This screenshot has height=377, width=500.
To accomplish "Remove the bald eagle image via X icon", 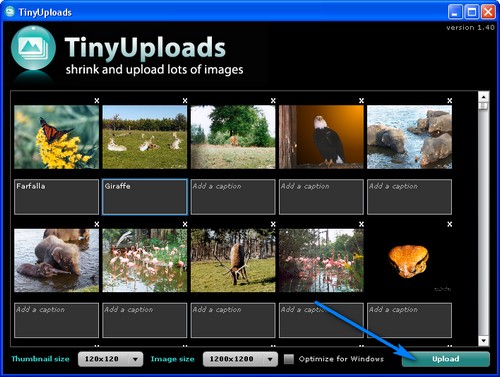I will point(361,101).
